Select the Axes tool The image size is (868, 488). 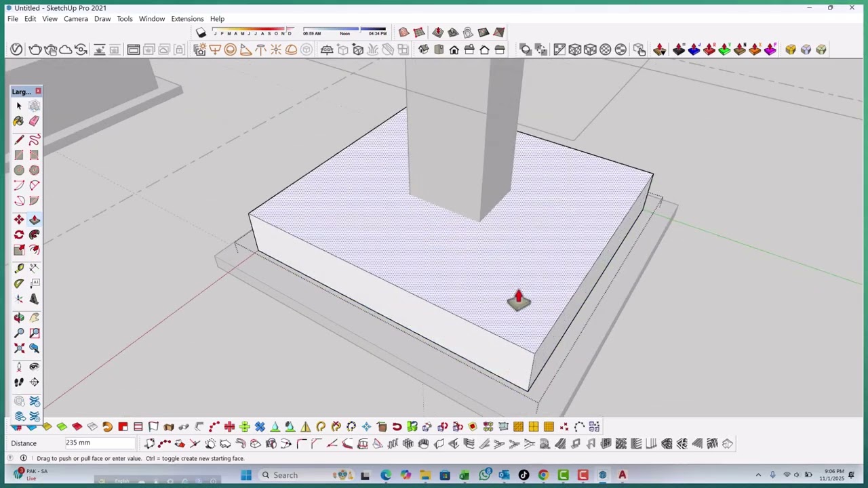point(19,299)
